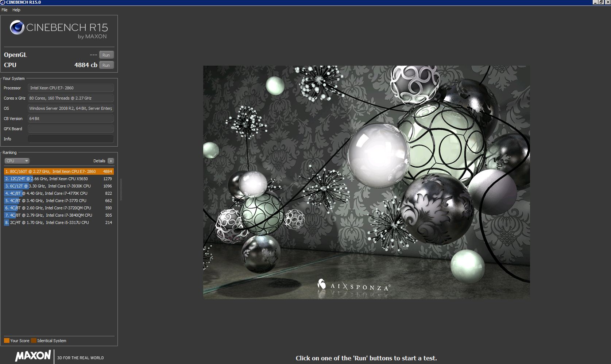Click the Your Score orange legend swatch
611x364 pixels.
pos(7,341)
